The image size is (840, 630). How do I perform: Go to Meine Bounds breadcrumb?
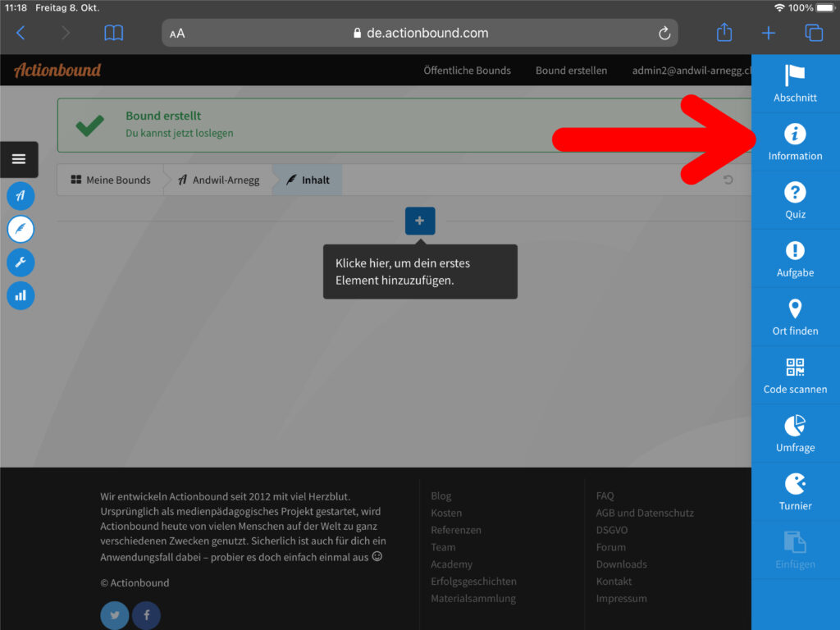111,180
